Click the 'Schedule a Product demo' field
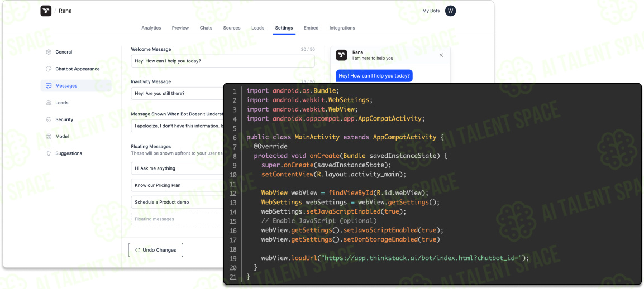Viewport: 644px width, 289px height. tap(178, 203)
